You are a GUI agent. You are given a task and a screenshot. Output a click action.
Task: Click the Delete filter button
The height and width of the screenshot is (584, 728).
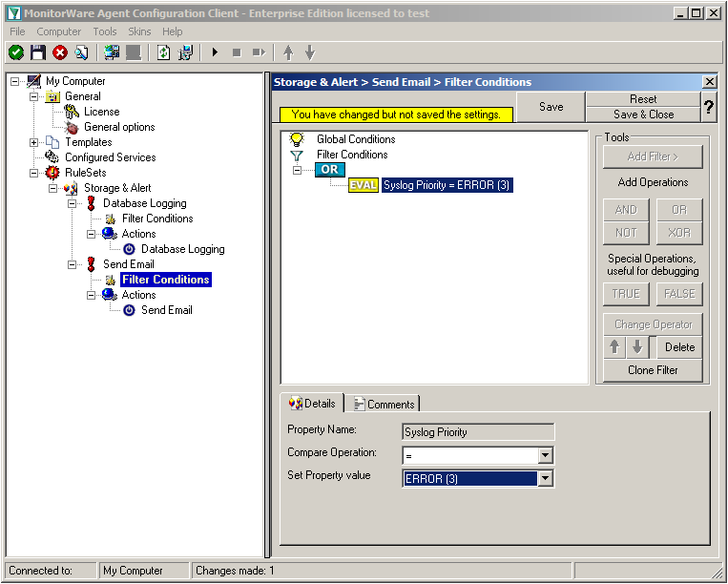tap(679, 347)
